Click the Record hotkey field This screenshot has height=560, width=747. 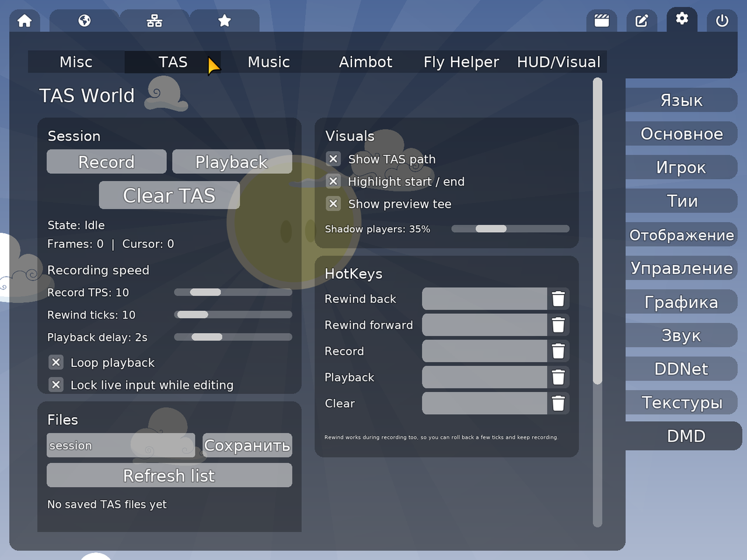(484, 351)
